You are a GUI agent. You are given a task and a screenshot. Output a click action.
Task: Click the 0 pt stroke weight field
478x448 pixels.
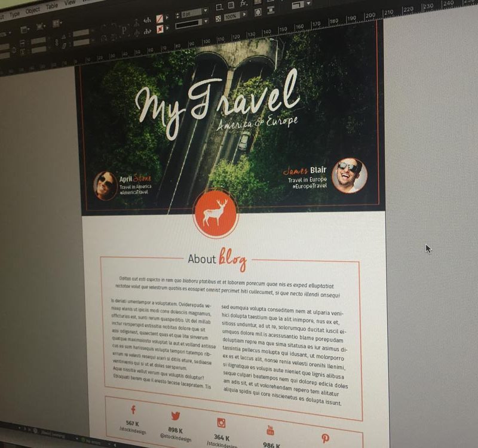point(191,13)
